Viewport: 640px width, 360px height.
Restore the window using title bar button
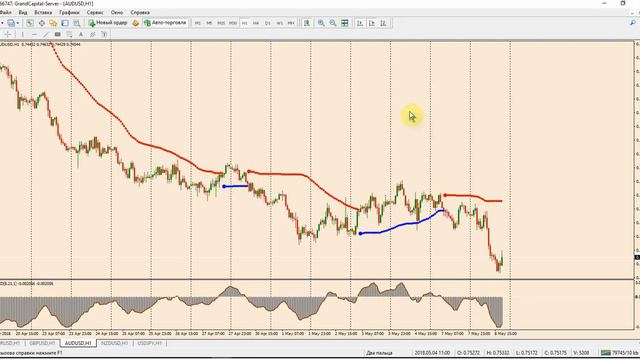point(623,3)
